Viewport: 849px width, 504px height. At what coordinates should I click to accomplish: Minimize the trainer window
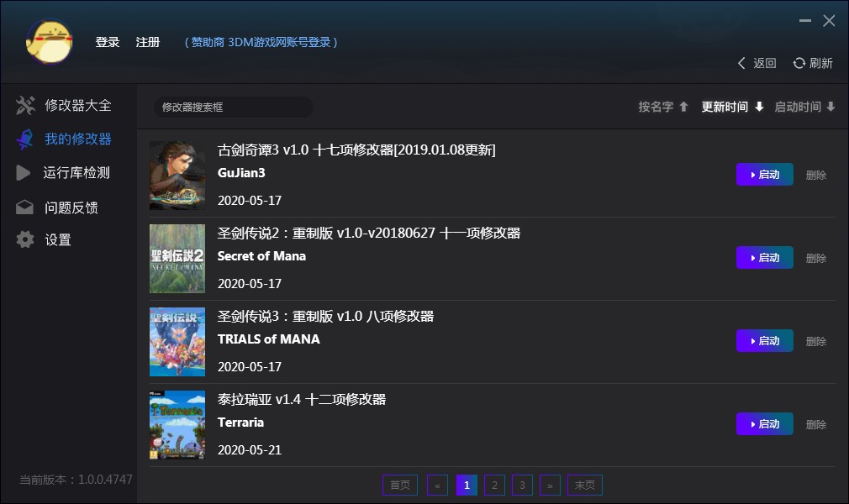pos(805,20)
